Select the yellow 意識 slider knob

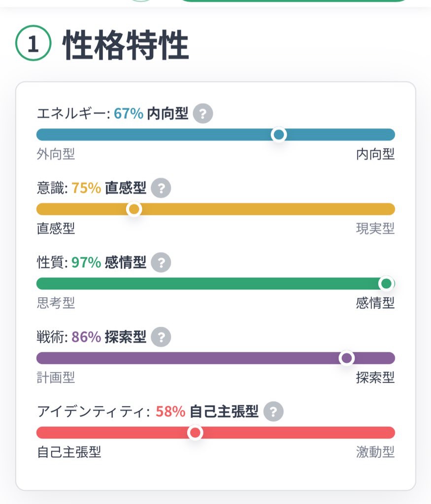(134, 209)
